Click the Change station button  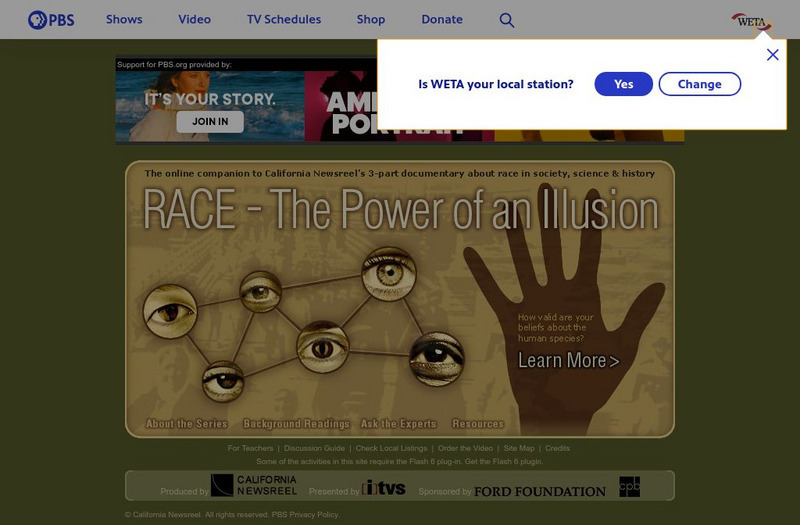click(699, 84)
